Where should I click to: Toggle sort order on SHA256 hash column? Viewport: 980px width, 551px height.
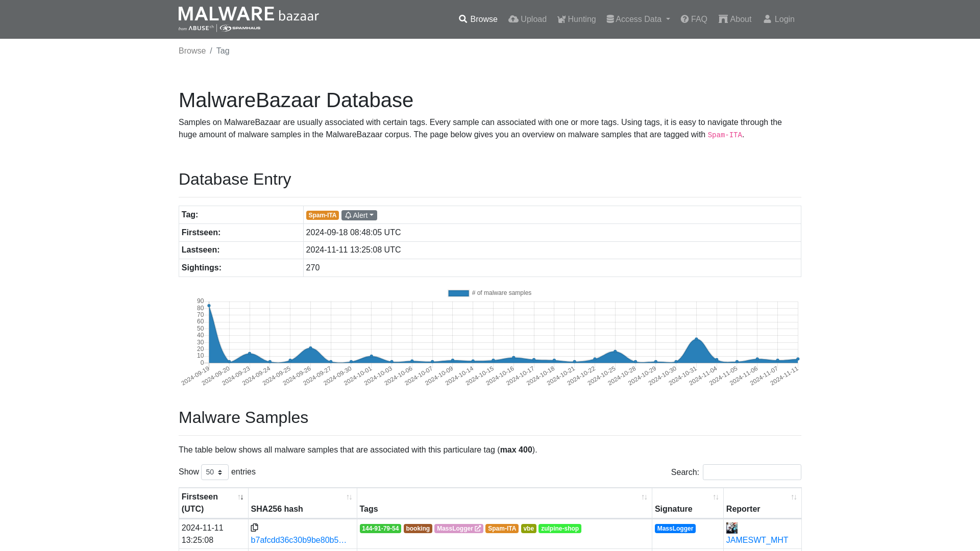[349, 496]
